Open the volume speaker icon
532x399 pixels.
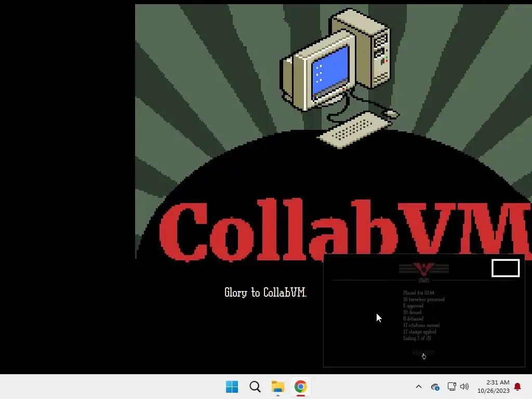[x=464, y=387]
